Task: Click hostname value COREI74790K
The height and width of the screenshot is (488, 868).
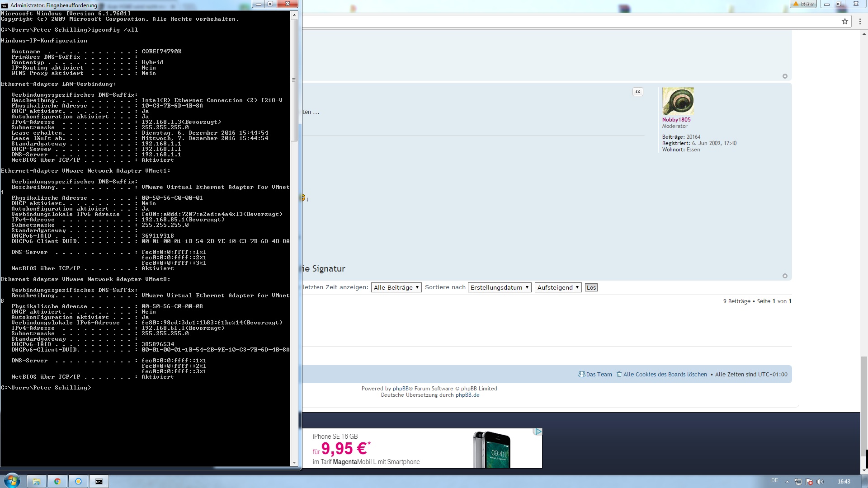Action: [161, 52]
